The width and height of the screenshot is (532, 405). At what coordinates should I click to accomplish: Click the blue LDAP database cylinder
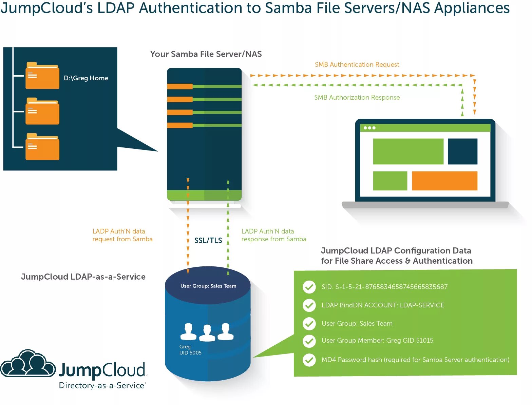point(208,324)
